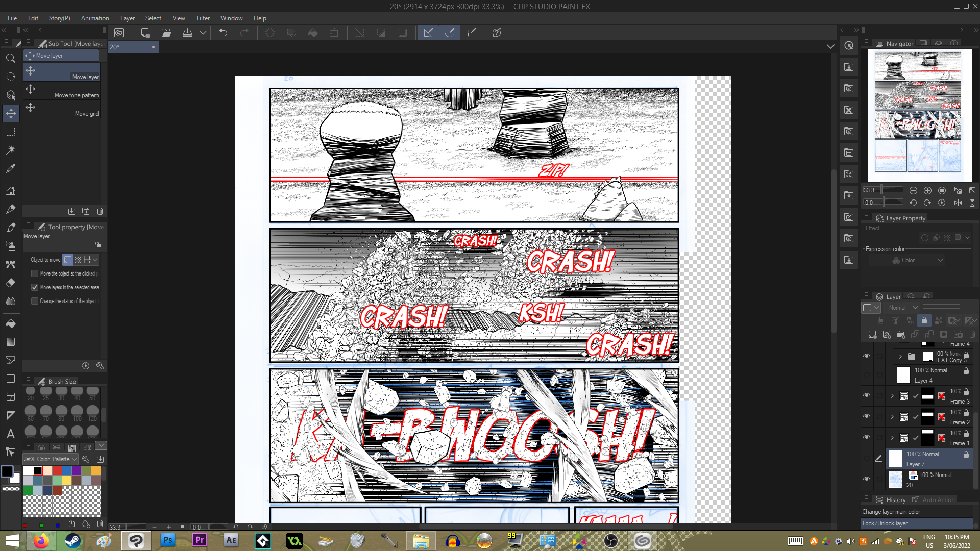Hide the TEXT Copy 3 folder layer
This screenshot has width=980, height=551.
point(867,356)
